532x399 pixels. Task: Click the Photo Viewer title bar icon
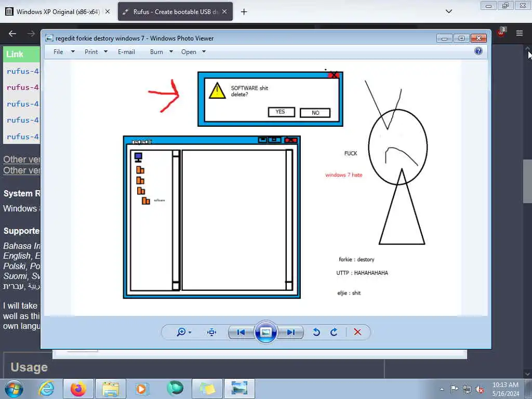coord(49,38)
